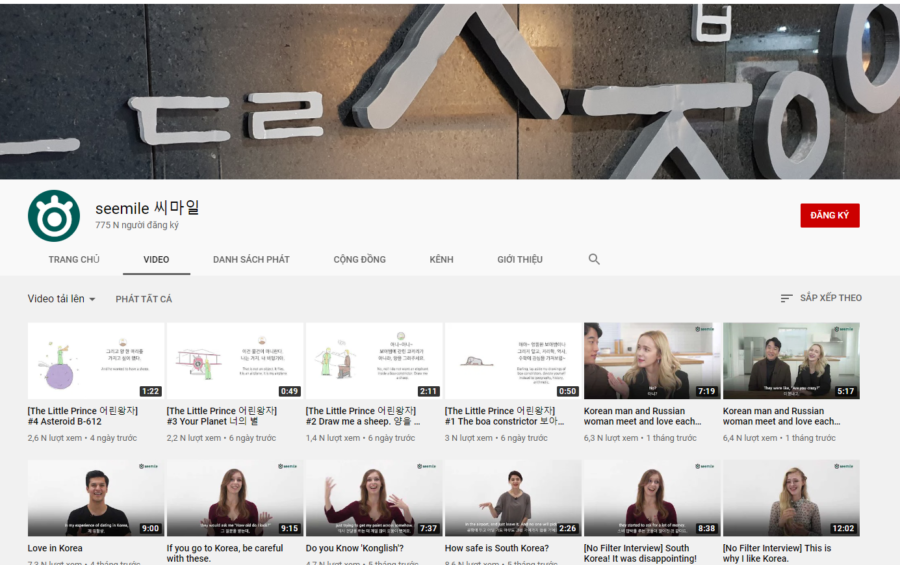Click the '775 N người đăng ký' subscriber count

pos(137,225)
